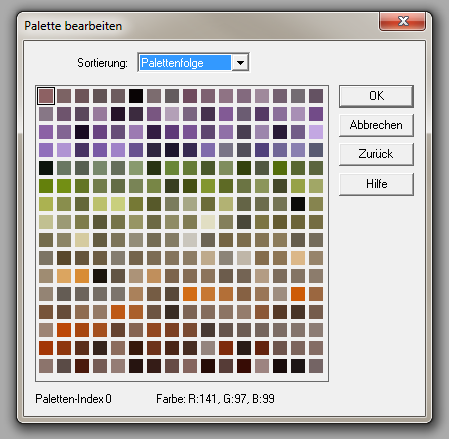Click the OK button
The image size is (449, 439).
pos(376,96)
